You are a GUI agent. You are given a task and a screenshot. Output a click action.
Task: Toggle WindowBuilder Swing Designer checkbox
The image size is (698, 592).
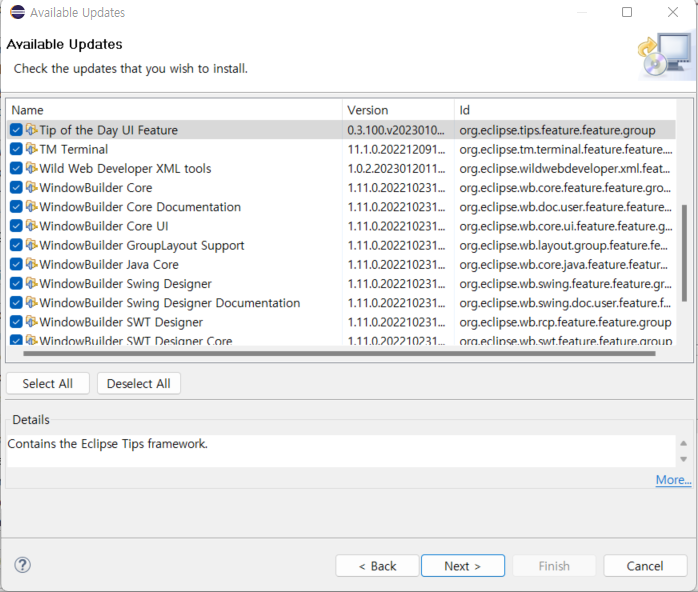16,283
